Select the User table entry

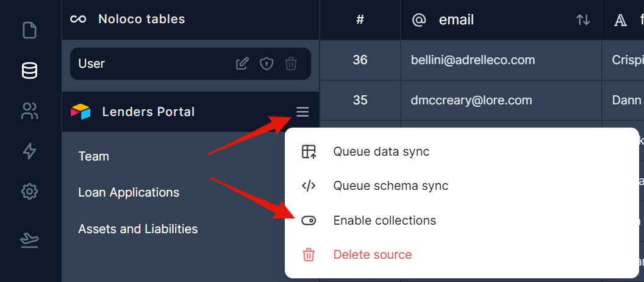(x=91, y=63)
